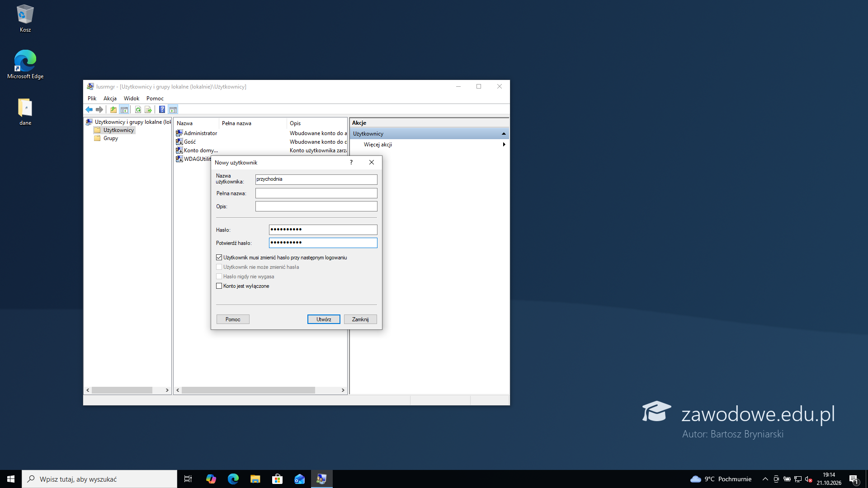Click the Refresh toolbar icon

tap(138, 110)
